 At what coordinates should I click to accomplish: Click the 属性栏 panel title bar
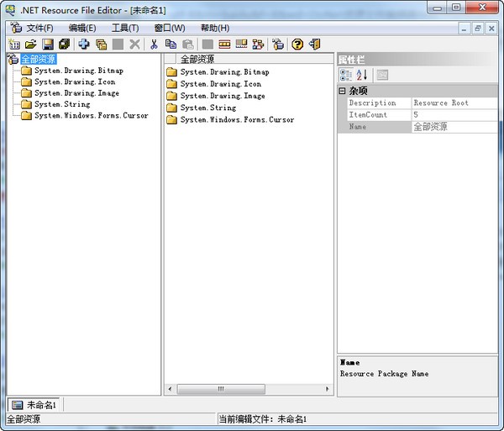point(417,60)
